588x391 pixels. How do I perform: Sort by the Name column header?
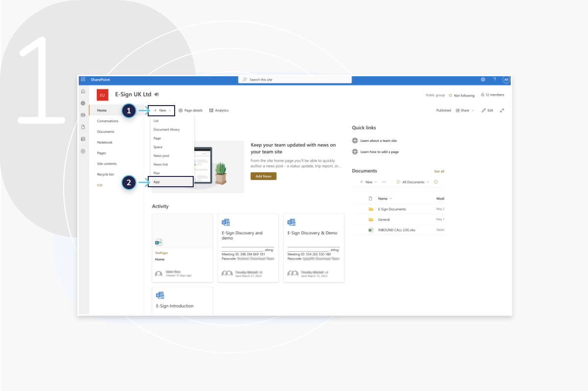tap(385, 198)
